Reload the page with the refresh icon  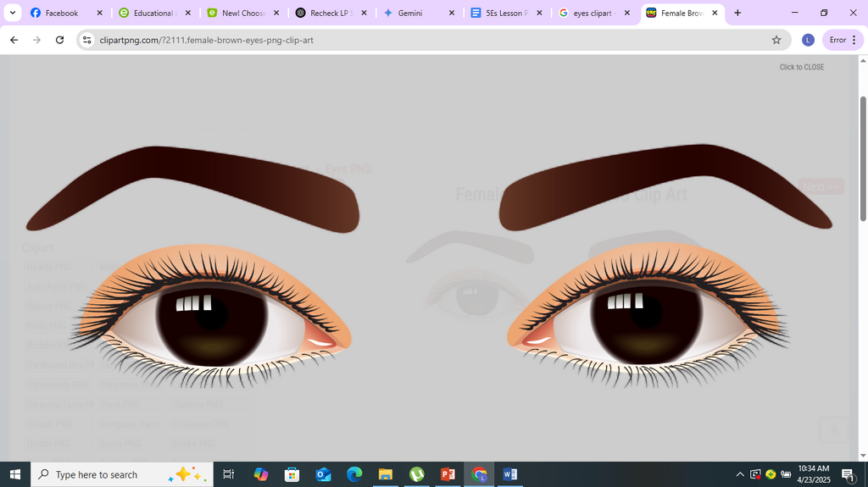pyautogui.click(x=60, y=40)
